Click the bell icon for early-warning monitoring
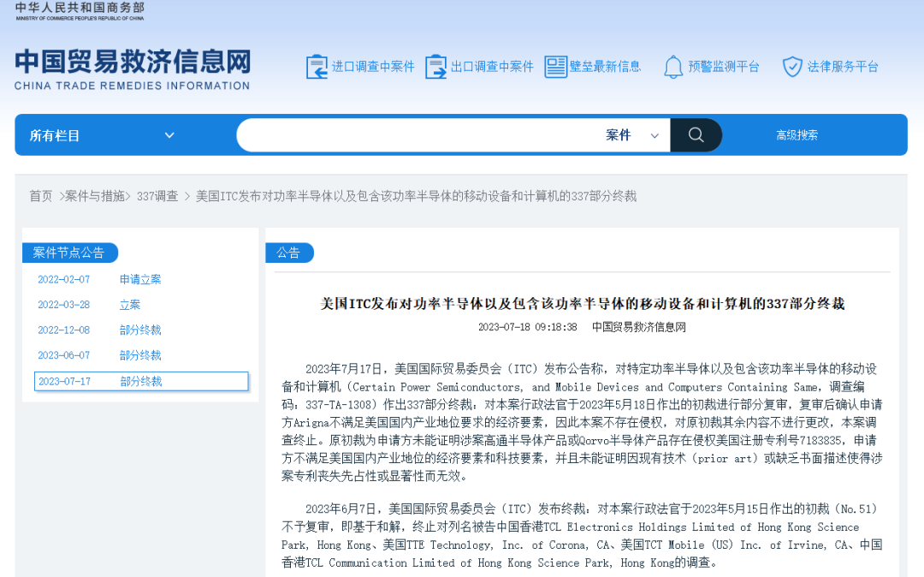The width and height of the screenshot is (924, 577). [x=673, y=67]
